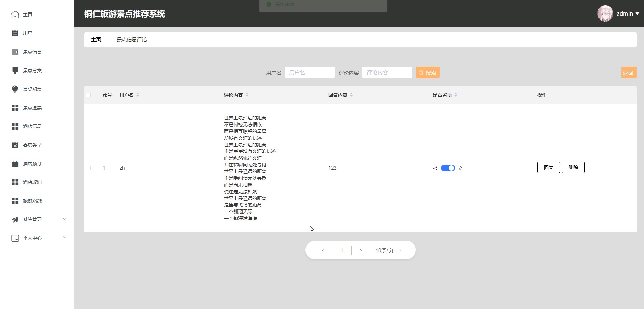
Task: Check the select-all checkbox in table header
Action: (x=88, y=95)
